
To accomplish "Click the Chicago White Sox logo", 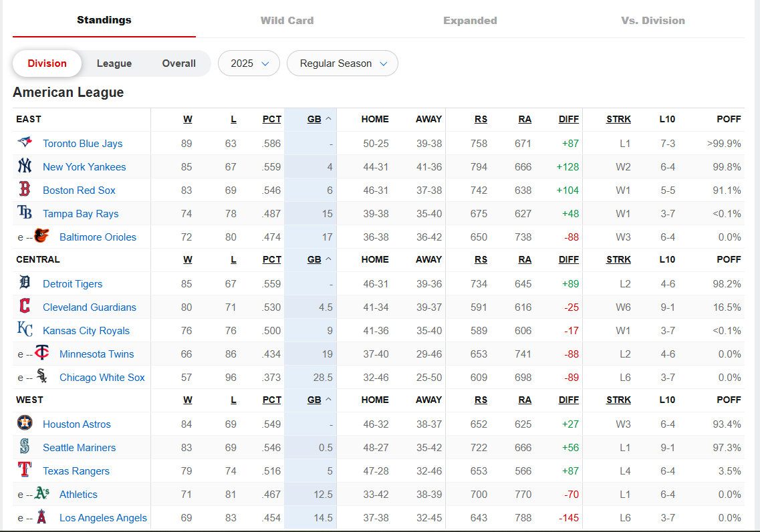I will coord(41,376).
